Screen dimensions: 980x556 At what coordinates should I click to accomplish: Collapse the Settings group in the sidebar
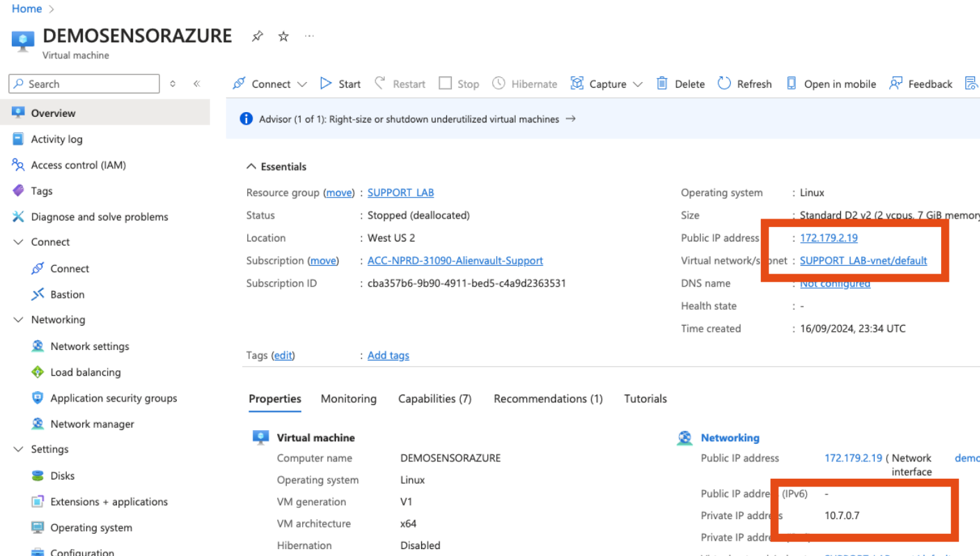coord(18,450)
